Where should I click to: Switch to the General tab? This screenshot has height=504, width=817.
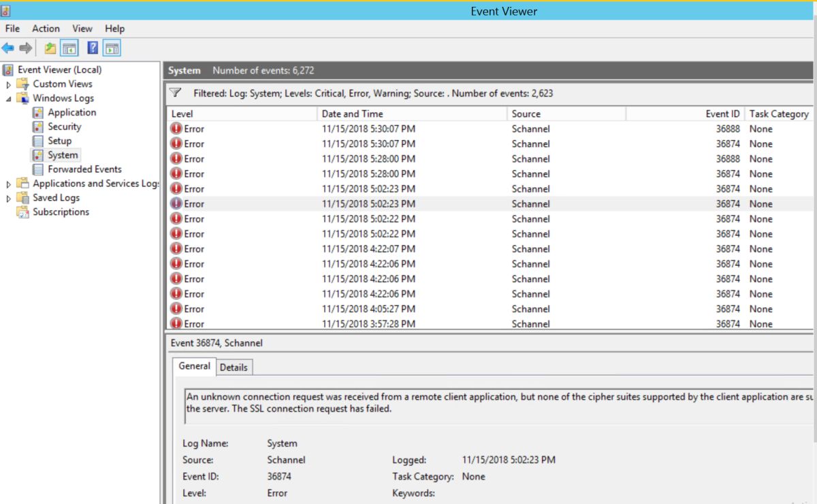[x=194, y=366]
